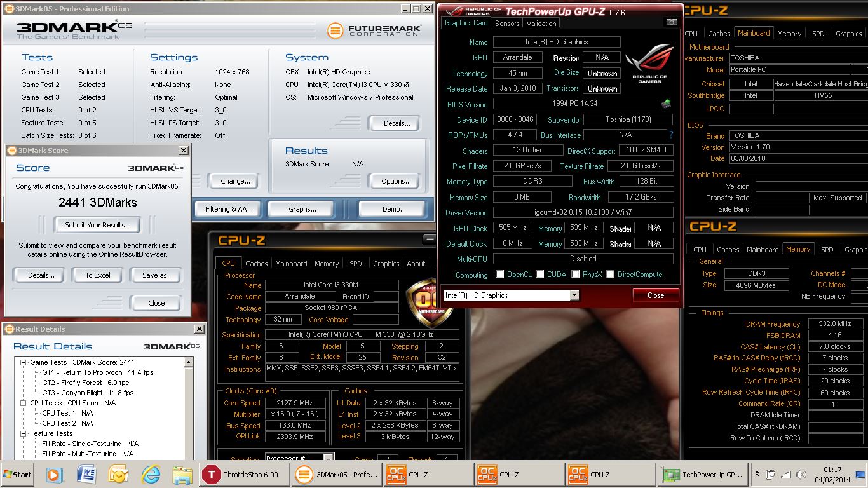The width and height of the screenshot is (868, 488).
Task: Click the Graphs button in 3DMark05
Action: click(x=302, y=208)
